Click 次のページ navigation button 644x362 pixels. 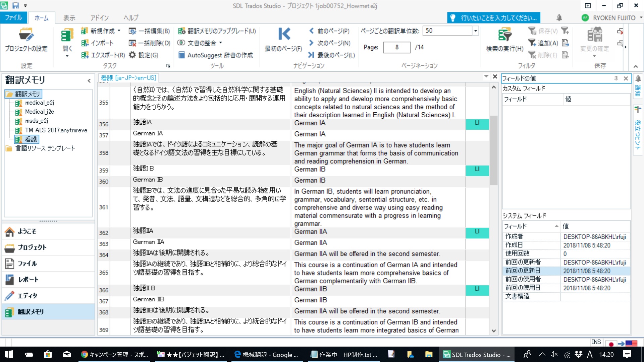tap(330, 43)
